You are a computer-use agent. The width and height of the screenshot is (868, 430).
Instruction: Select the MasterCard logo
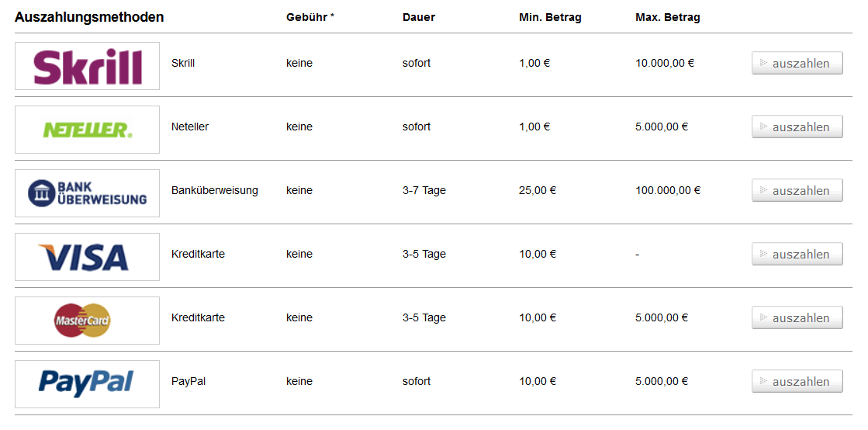[88, 321]
